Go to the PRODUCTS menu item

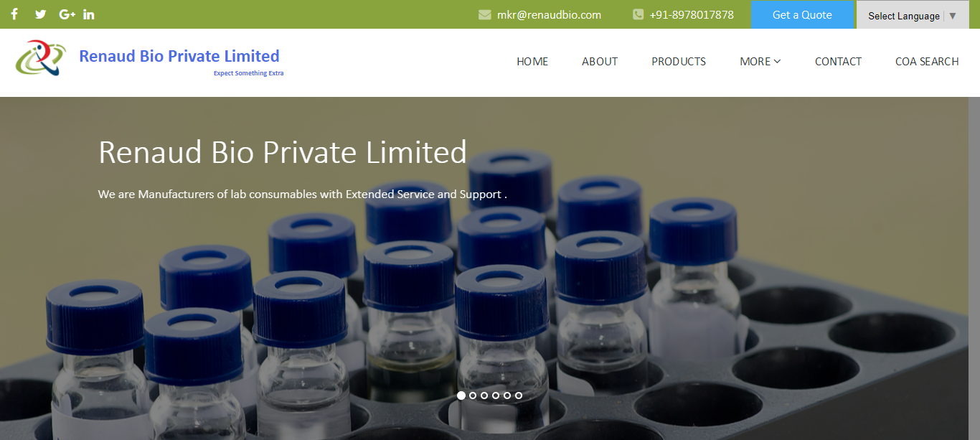[x=679, y=62]
